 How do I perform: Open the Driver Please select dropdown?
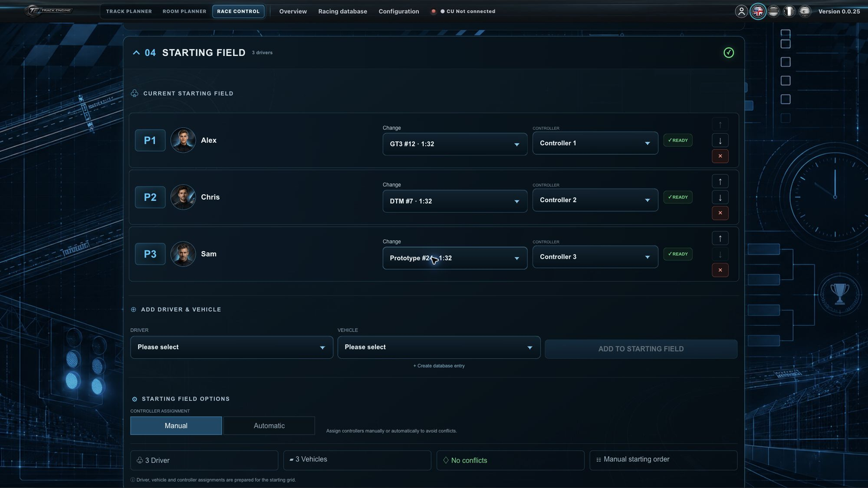(x=232, y=347)
